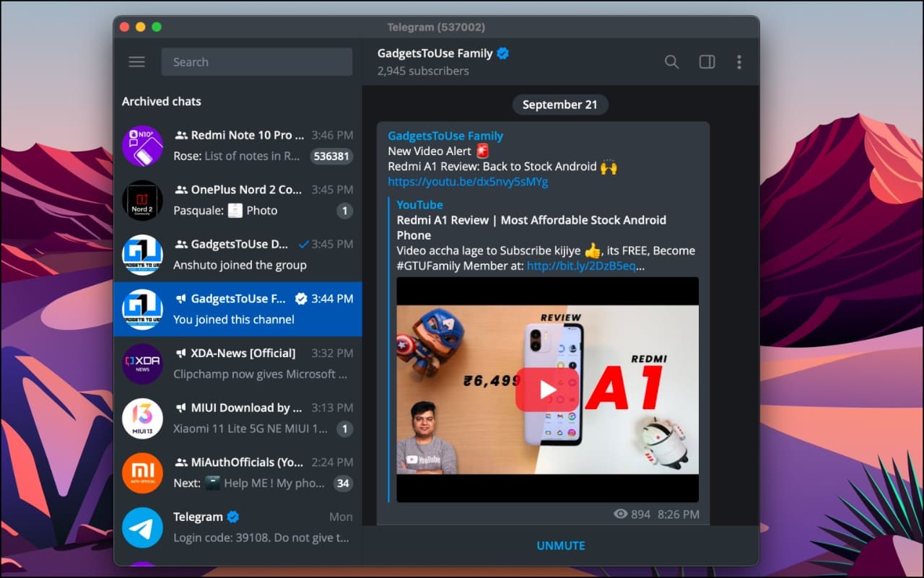Image resolution: width=924 pixels, height=578 pixels.
Task: Click the September 21 date marker
Action: click(x=560, y=105)
